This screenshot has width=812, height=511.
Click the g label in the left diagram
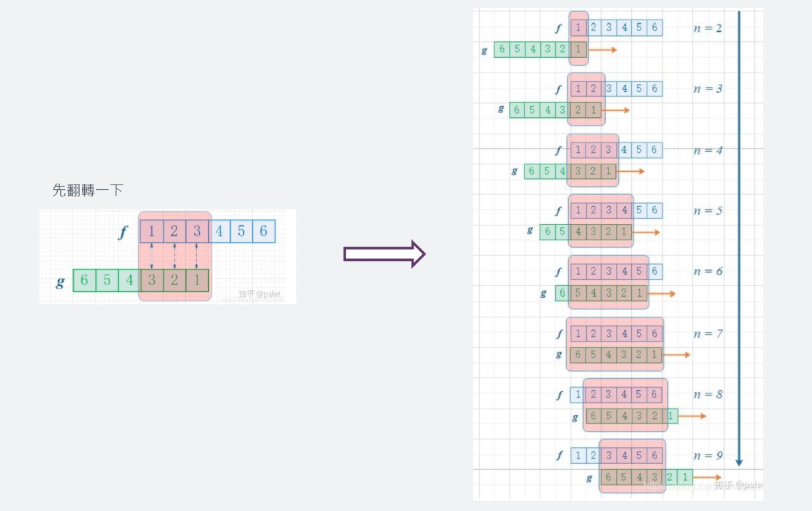tap(60, 282)
